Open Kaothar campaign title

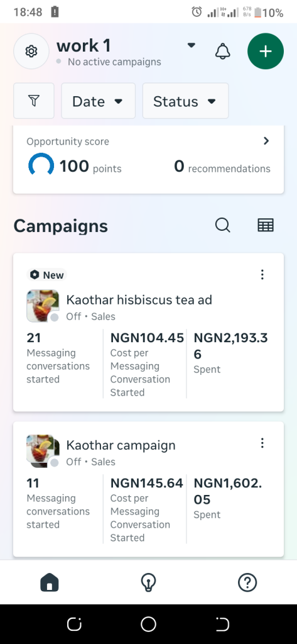pyautogui.click(x=121, y=445)
